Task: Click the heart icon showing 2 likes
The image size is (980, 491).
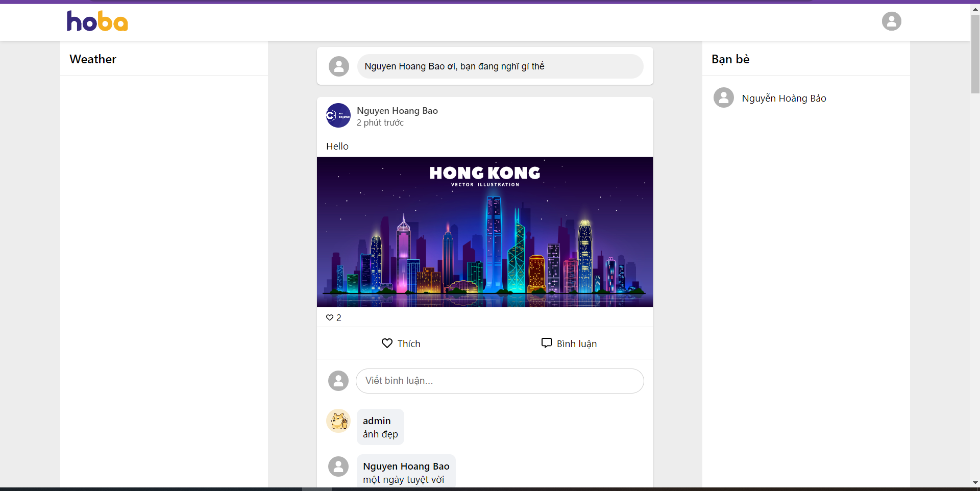Action: pos(329,317)
